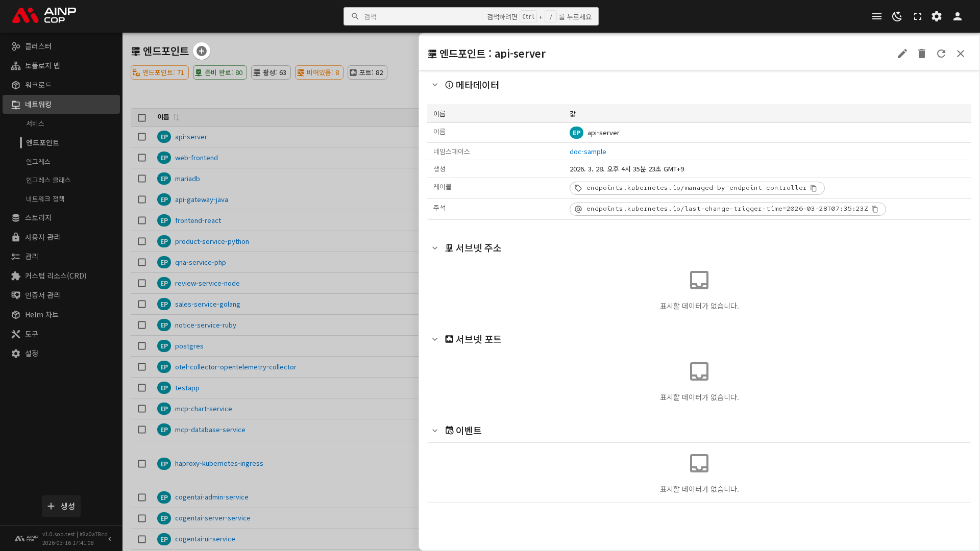Viewport: 980px width, 551px height.
Task: Open the 워크로드 sidebar menu
Action: pos(38,85)
